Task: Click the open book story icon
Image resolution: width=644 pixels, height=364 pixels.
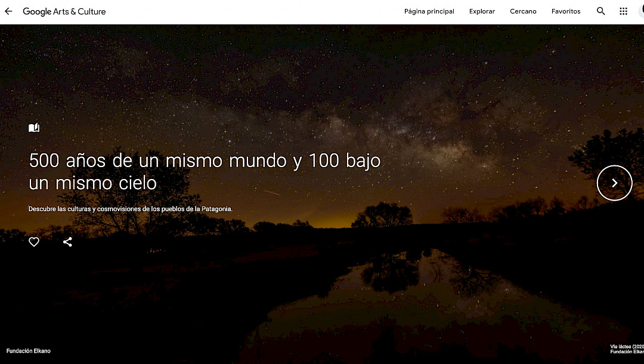Action: tap(34, 128)
